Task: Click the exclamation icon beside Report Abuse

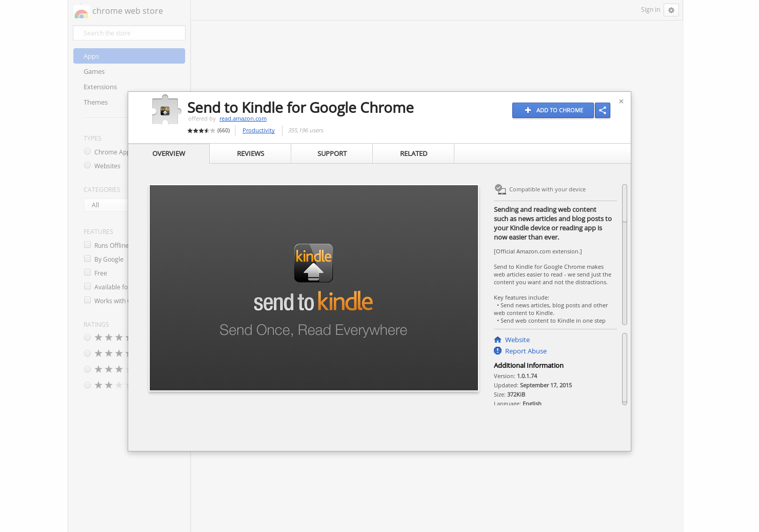Action: 497,350
